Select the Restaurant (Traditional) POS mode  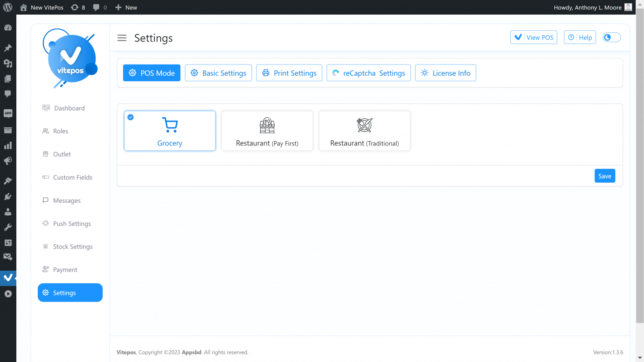364,130
